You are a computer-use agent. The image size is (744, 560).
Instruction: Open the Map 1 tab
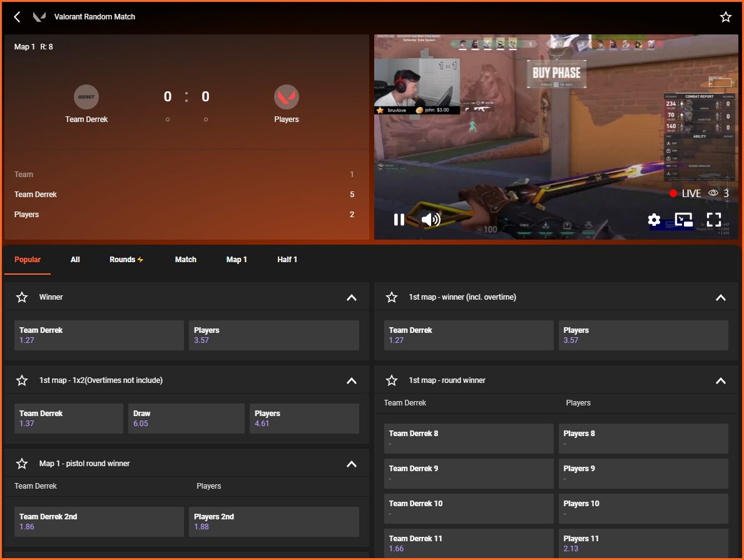[237, 260]
